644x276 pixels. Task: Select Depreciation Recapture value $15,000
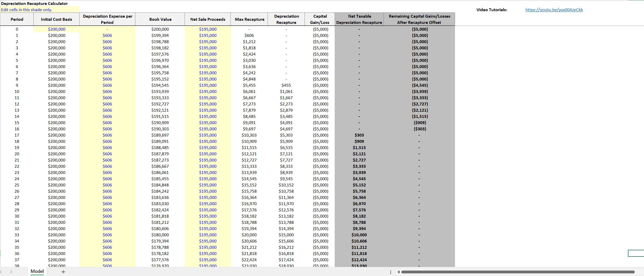tap(286, 235)
